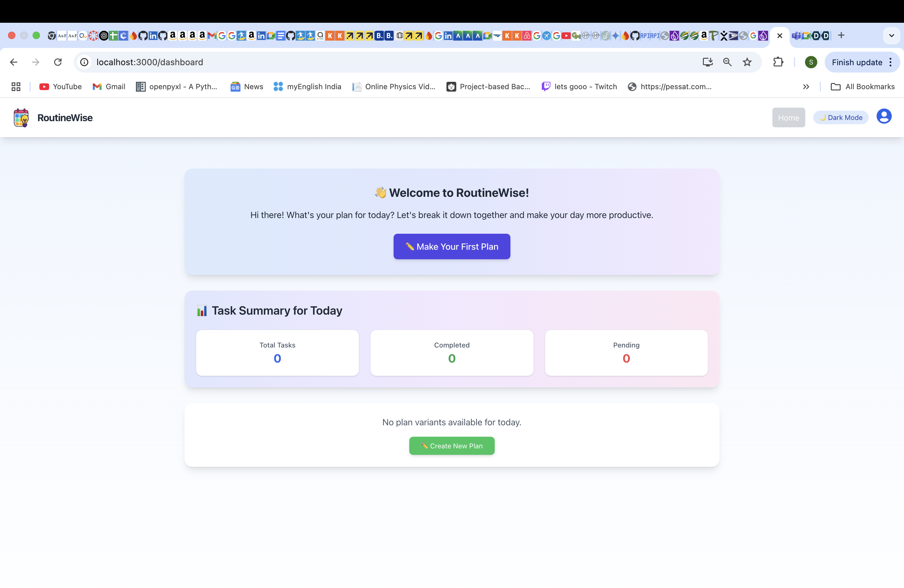The image size is (904, 588).
Task: Show hidden bookmarks with double chevron
Action: (x=806, y=87)
